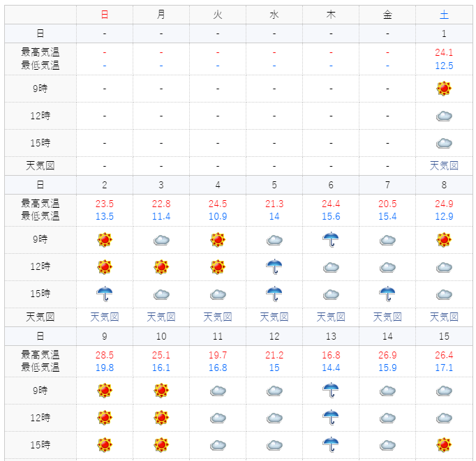Screen dimensions: 476x461
Task: Click the sunny icon for day 15 at 15時
Action: (x=444, y=445)
